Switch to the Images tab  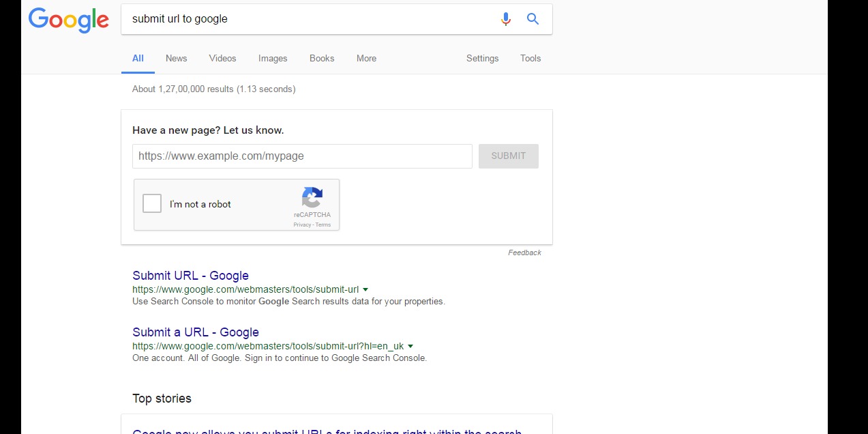coord(273,59)
